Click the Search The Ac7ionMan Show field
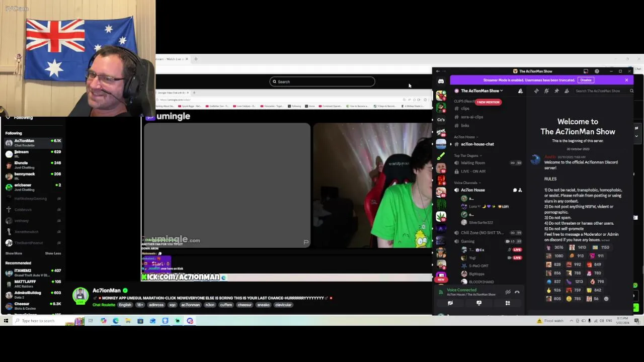Image resolution: width=644 pixels, height=362 pixels. 604,91
